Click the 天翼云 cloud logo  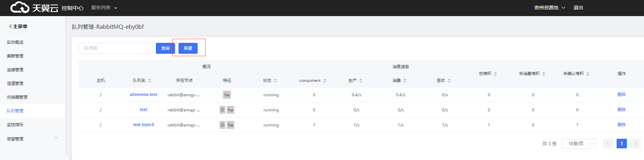pos(34,8)
